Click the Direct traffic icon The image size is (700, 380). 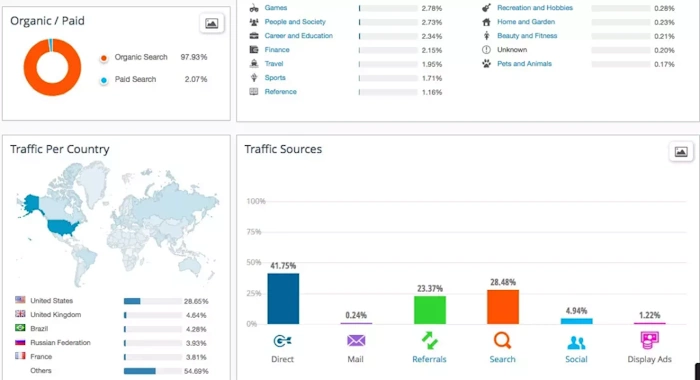coord(282,341)
